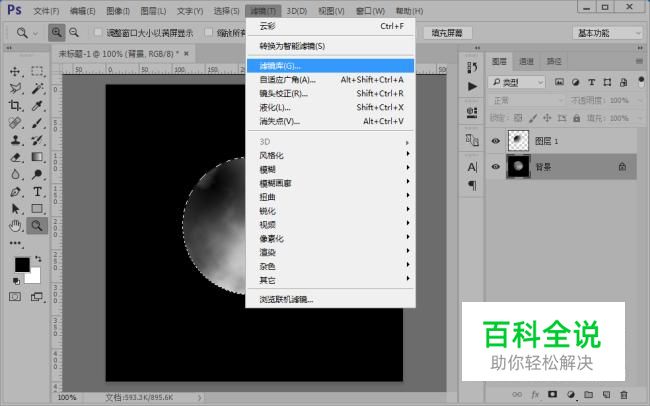This screenshot has height=406, width=650.
Task: Toggle type layer filter icon
Action: (x=592, y=82)
